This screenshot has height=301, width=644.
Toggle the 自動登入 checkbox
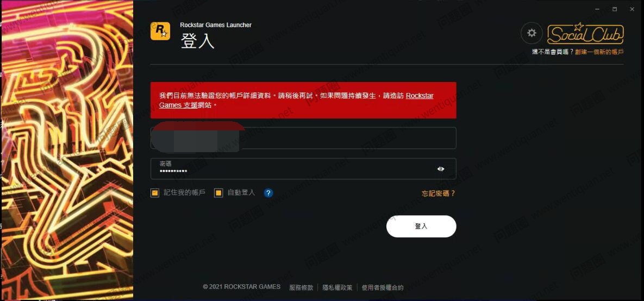[218, 192]
